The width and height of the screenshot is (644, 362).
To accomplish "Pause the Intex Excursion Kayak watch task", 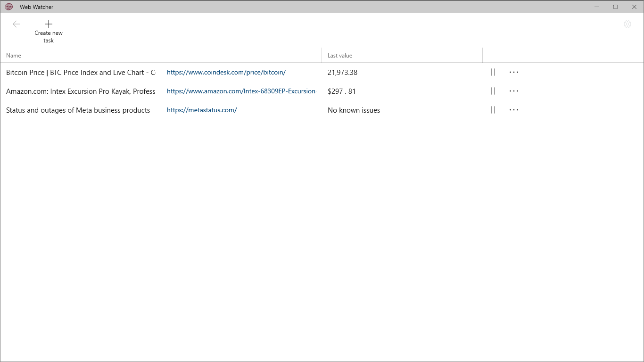I will (493, 91).
